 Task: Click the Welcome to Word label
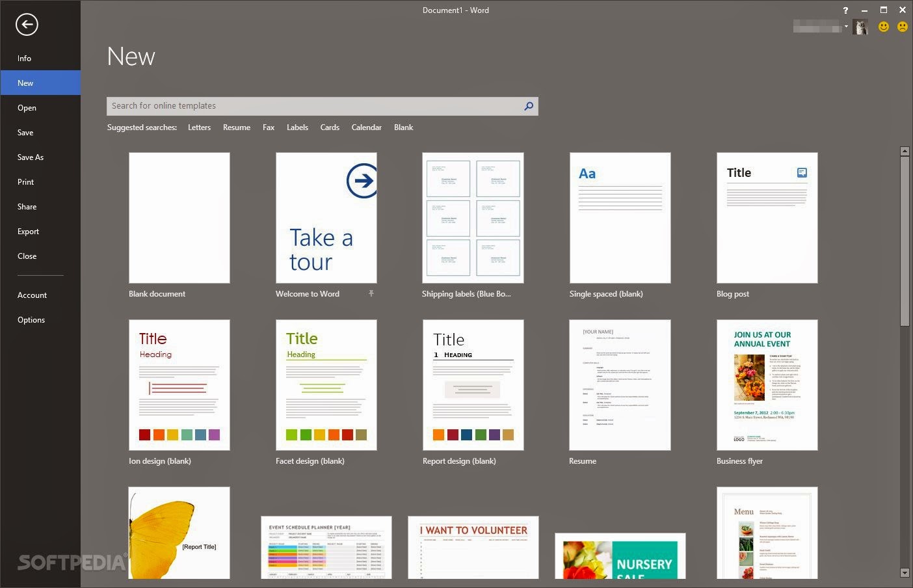[308, 294]
